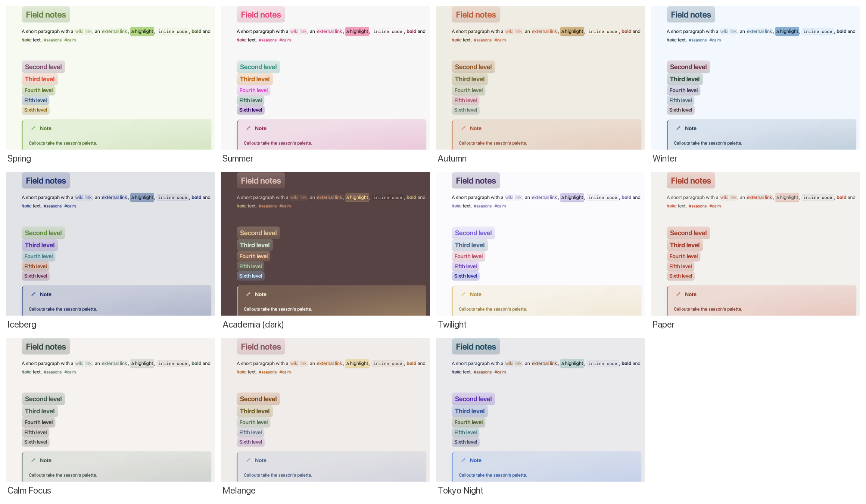This screenshot has height=504, width=866.
Task: Click the pencil icon in Tokyo Night's Note callout
Action: pos(463,460)
